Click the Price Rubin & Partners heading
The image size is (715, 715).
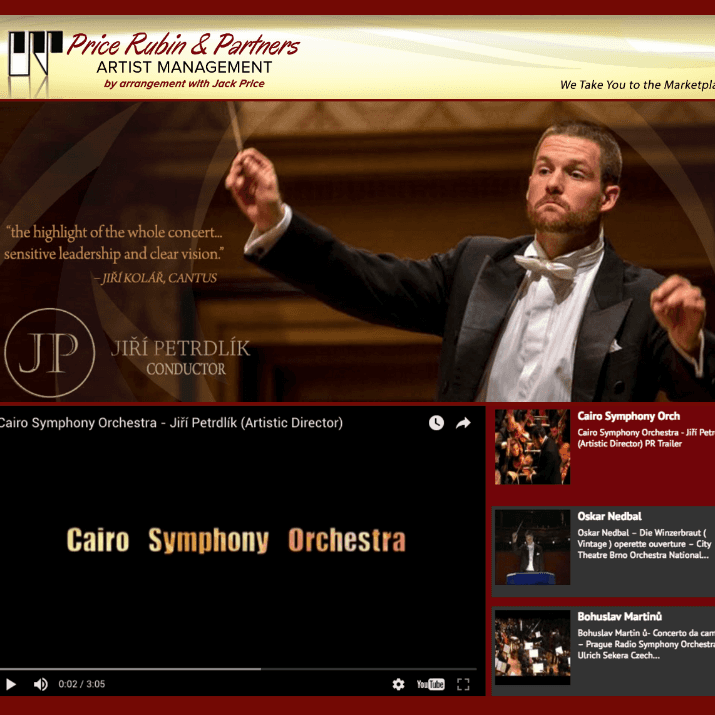pos(183,44)
